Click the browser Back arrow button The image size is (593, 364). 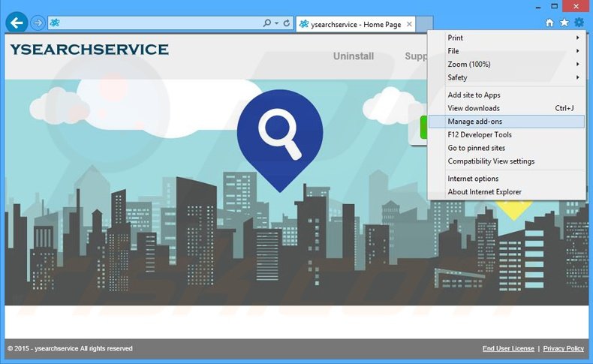[17, 23]
